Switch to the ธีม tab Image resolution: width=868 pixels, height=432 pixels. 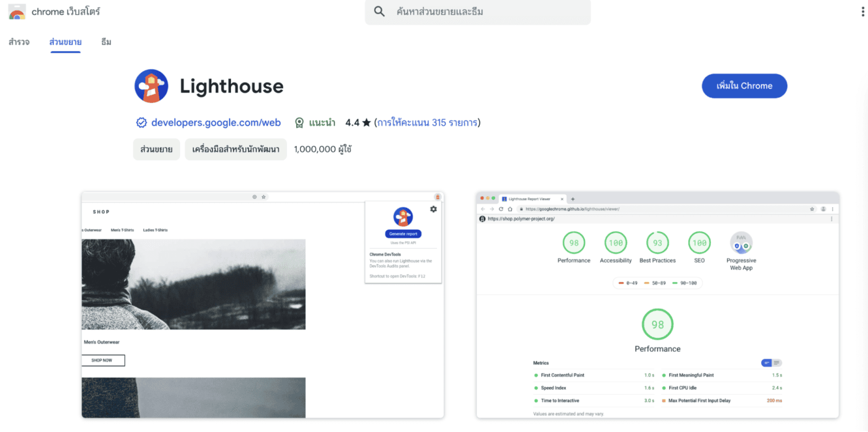coord(105,42)
